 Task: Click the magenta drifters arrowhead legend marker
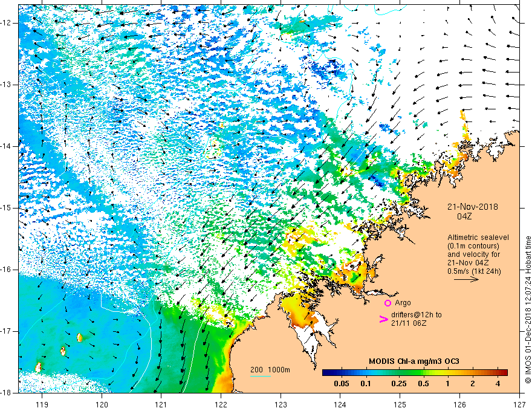383,319
